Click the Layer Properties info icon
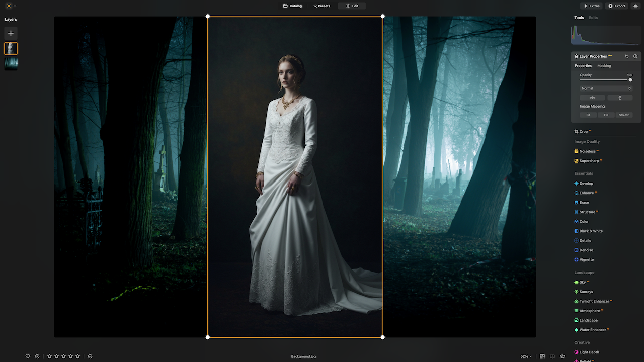 pyautogui.click(x=635, y=56)
